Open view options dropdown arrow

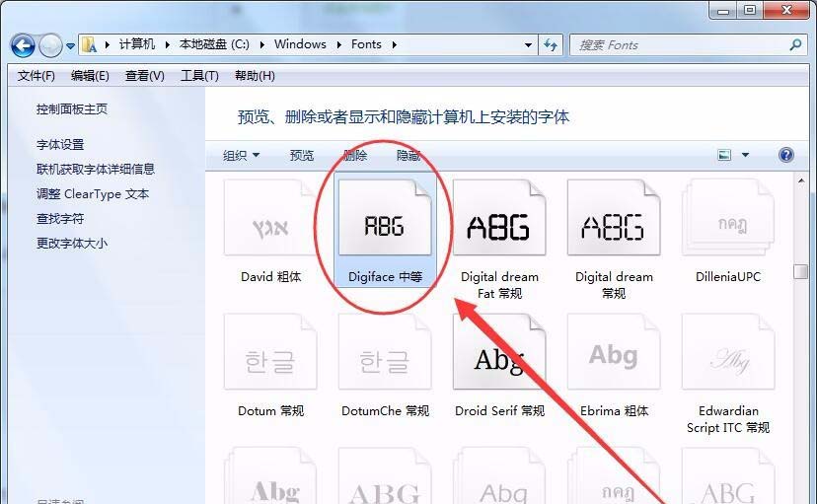click(745, 155)
